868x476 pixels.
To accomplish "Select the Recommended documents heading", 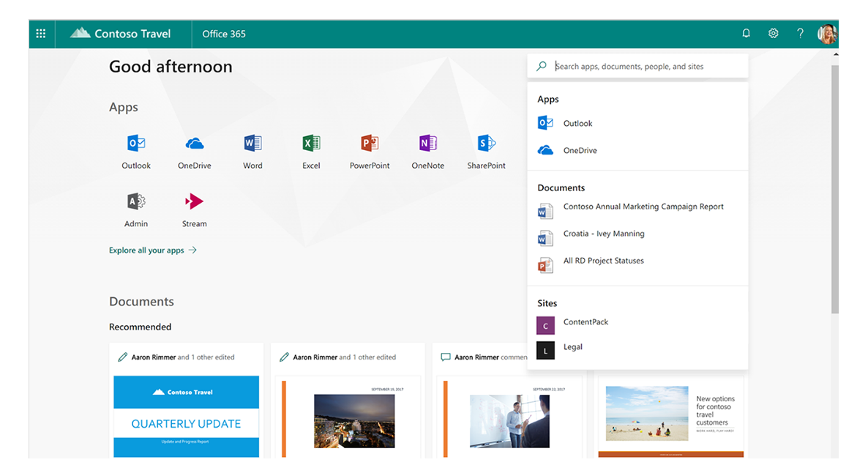I will (x=140, y=327).
